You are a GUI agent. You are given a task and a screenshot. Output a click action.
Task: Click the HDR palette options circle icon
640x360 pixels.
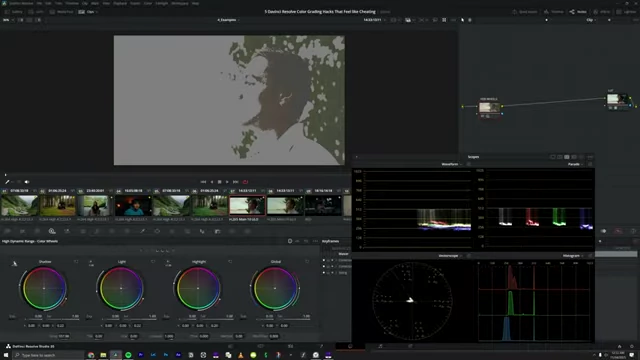coord(290,241)
